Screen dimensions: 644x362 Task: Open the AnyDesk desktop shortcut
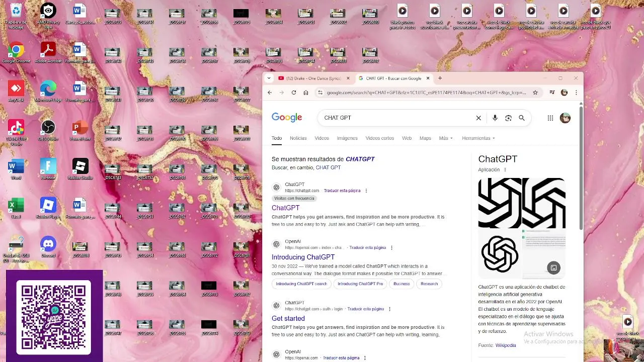(16, 92)
